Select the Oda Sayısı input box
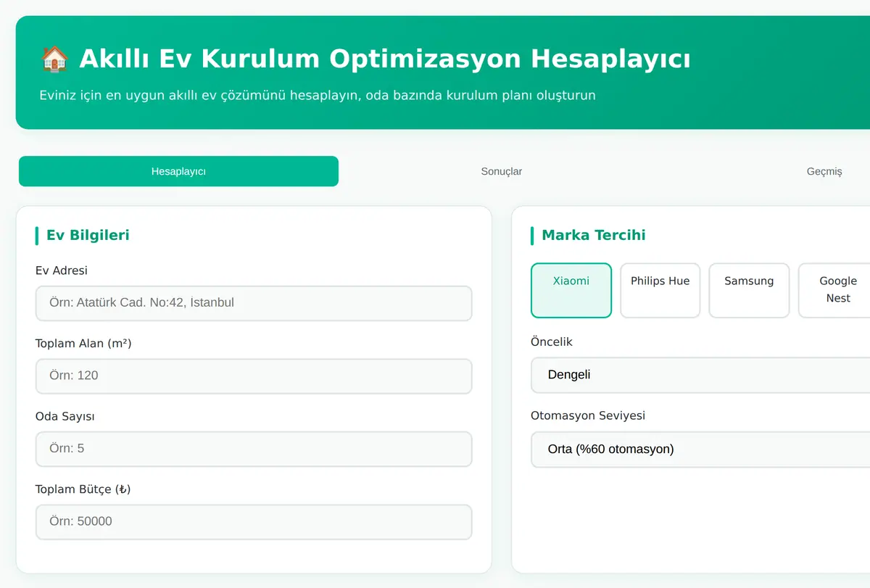This screenshot has height=588, width=870. (254, 449)
